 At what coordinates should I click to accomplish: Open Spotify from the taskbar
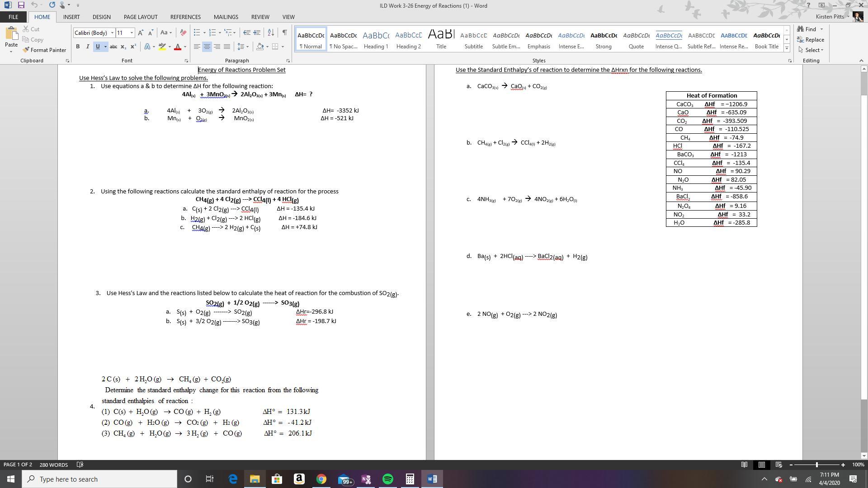pyautogui.click(x=387, y=479)
